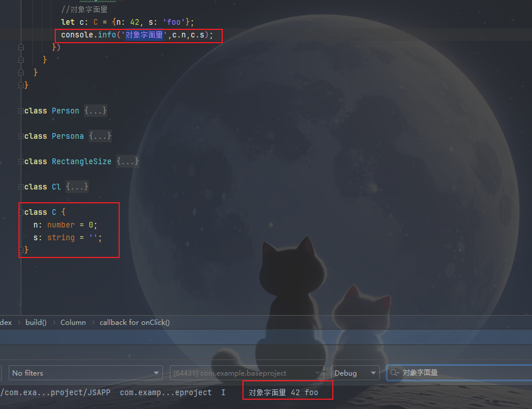
Task: Select the Column breadcrumb
Action: 73,323
